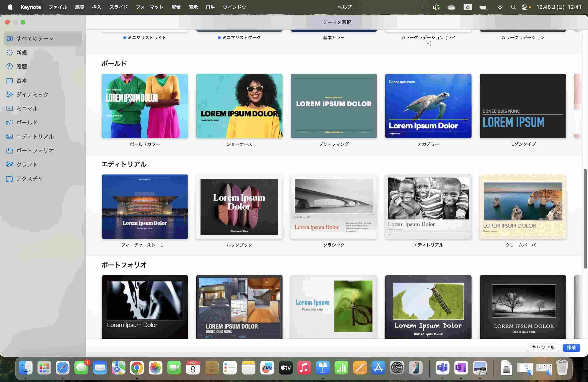
Task: Open the 編集 menu
Action: 80,7
